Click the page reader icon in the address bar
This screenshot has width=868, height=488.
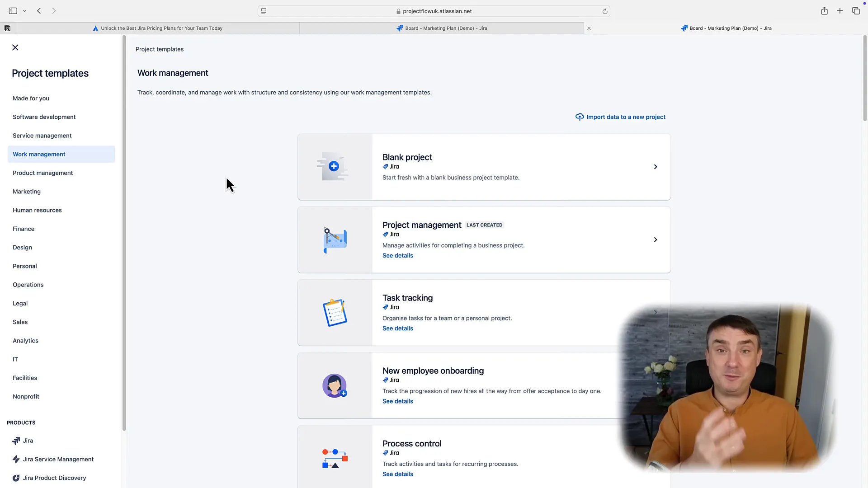tap(264, 11)
